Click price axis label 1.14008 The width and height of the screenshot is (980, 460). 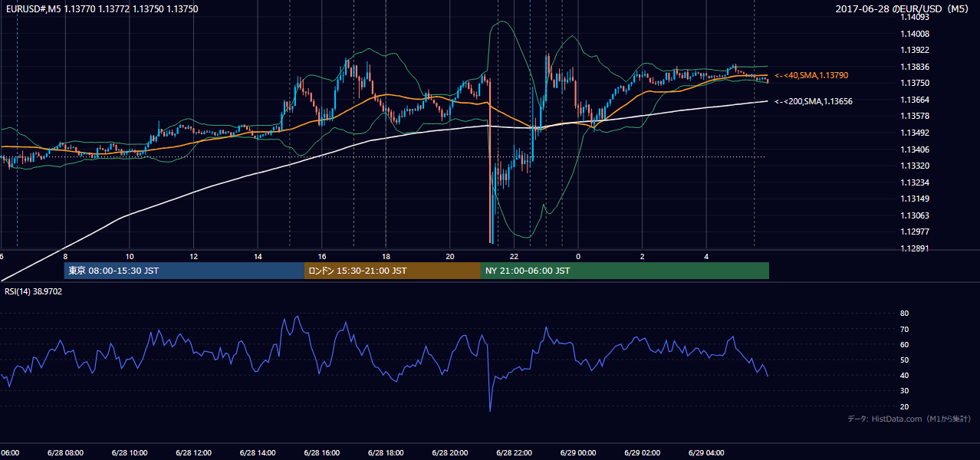coord(914,34)
